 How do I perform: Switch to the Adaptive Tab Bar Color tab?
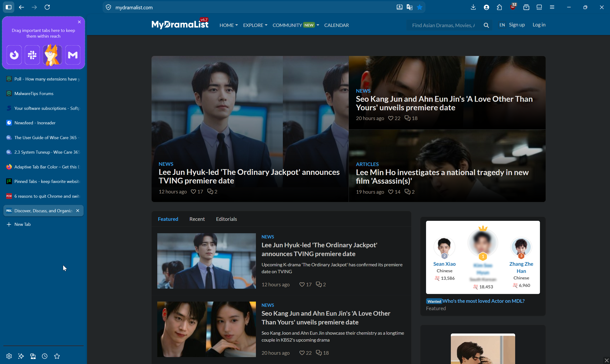(x=43, y=167)
